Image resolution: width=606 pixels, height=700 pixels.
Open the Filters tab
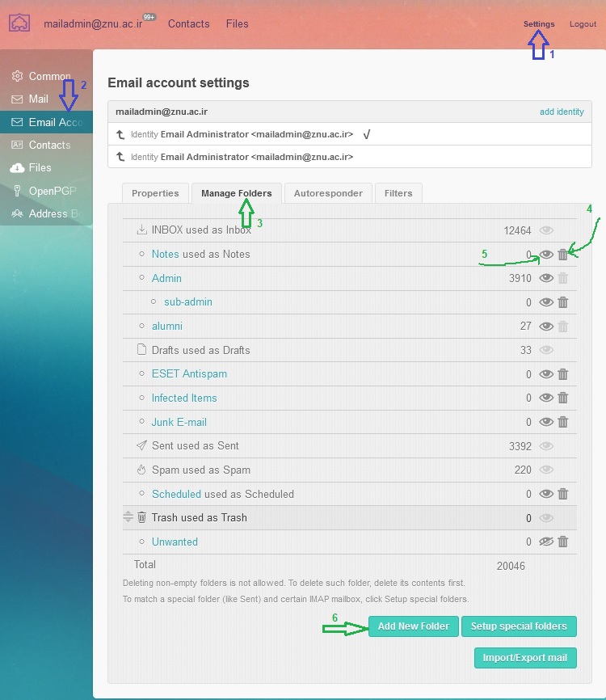398,193
